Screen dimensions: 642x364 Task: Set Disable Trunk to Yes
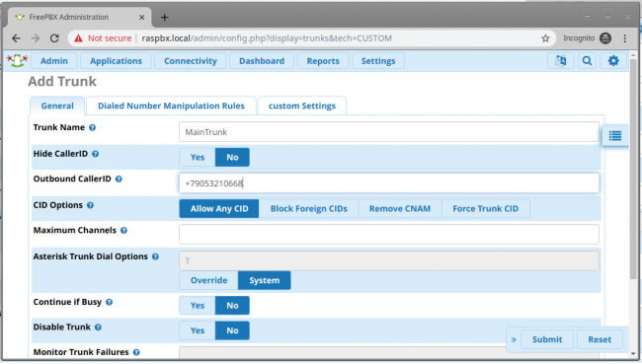198,330
